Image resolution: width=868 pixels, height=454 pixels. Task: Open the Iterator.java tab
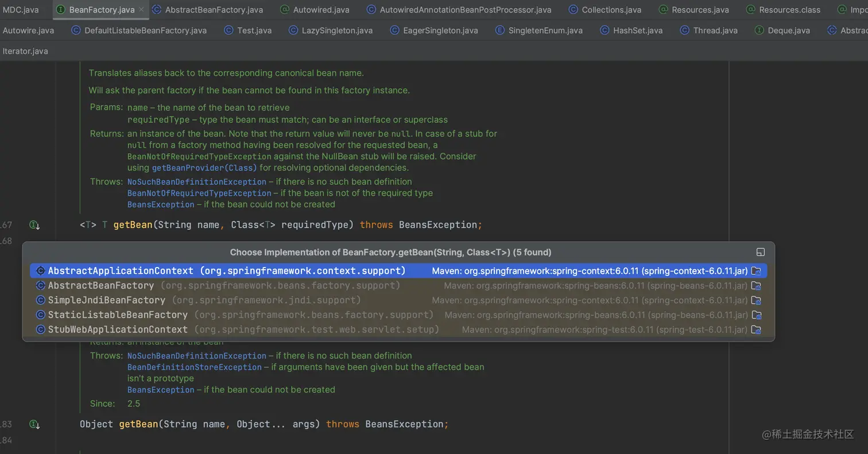coord(25,51)
